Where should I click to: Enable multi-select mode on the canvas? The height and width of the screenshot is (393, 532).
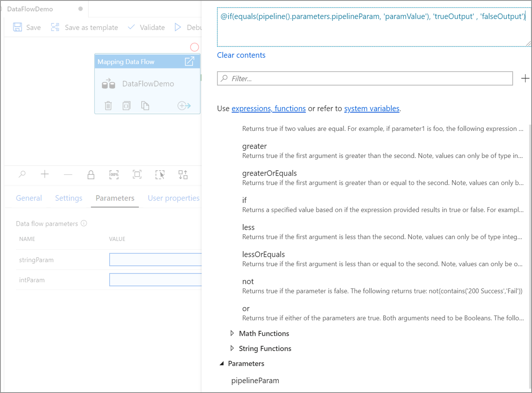tap(160, 174)
